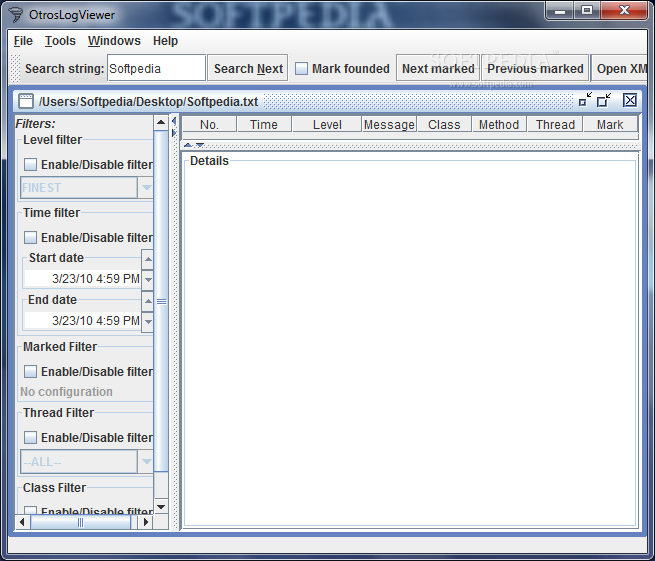
Task: Click the Mark column header
Action: 610,124
